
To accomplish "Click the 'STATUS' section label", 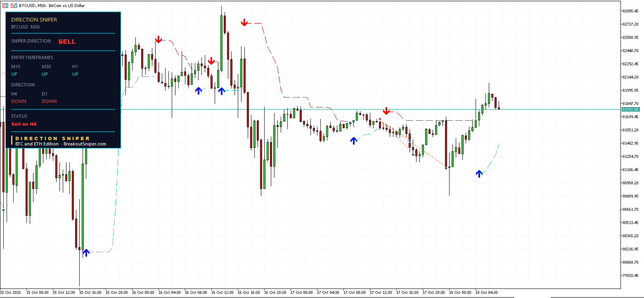I will tap(19, 116).
